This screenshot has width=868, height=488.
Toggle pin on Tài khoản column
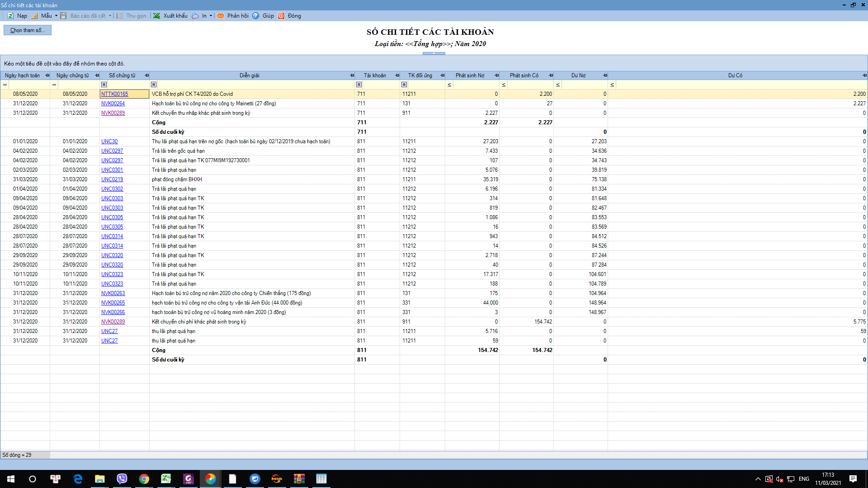(397, 75)
